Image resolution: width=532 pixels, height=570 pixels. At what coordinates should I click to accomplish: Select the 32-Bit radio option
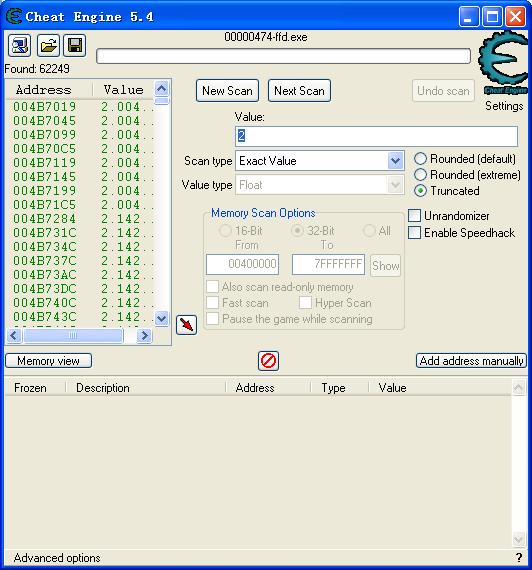(297, 230)
